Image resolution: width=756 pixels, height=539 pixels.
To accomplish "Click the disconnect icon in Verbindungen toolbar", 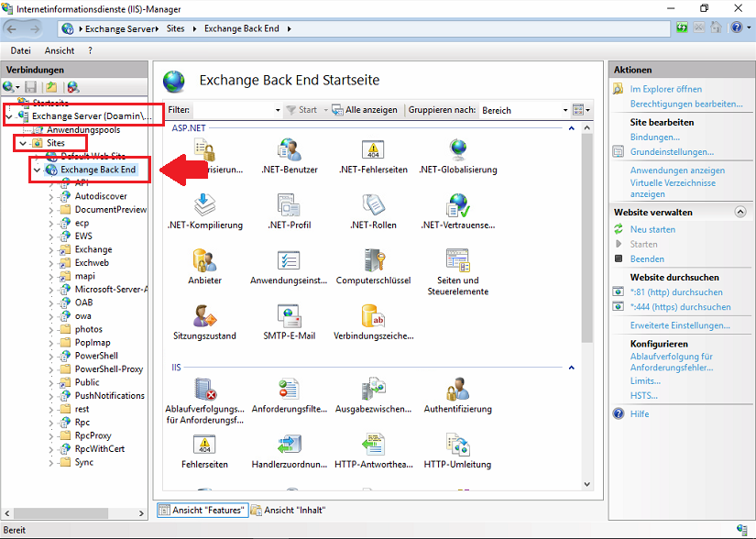I will pyautogui.click(x=72, y=87).
